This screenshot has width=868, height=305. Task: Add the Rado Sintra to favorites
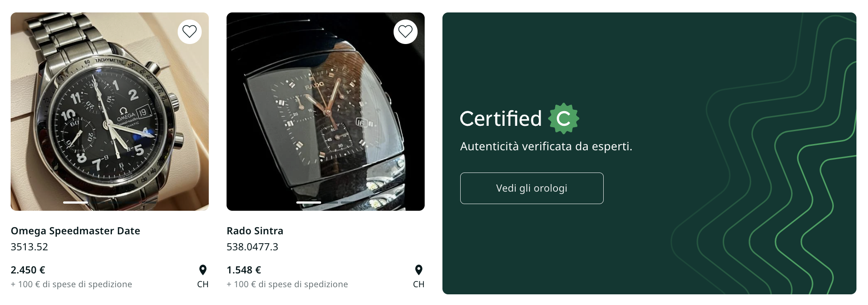pos(406,32)
